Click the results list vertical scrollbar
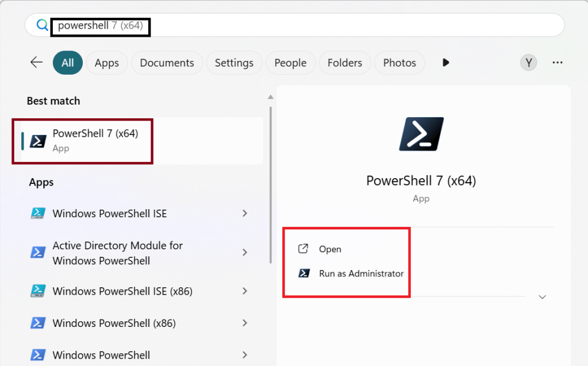Screen dimensions: 588x366 click(270, 185)
